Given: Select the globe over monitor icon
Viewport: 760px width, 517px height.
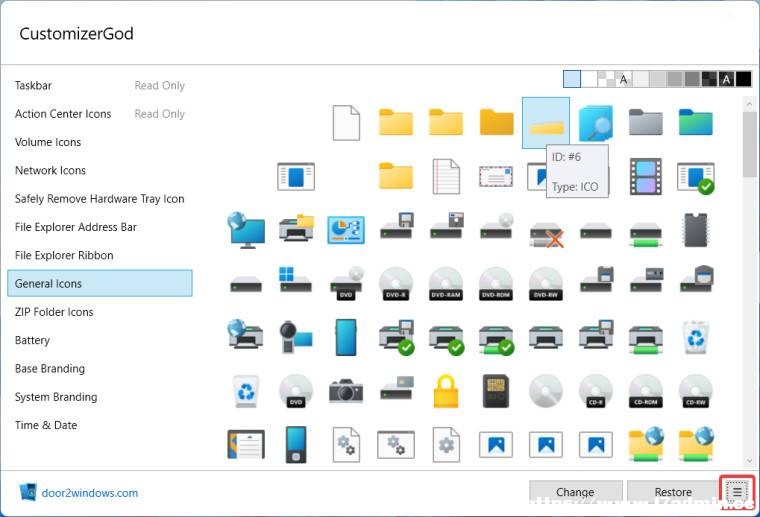Looking at the screenshot, I should tap(246, 230).
